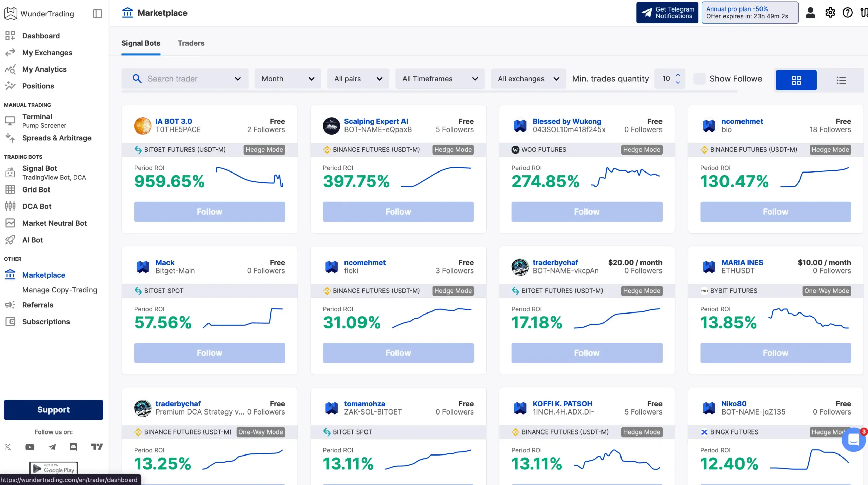Follow the IA BOT 3.0 bot
The image size is (868, 485).
(x=209, y=211)
